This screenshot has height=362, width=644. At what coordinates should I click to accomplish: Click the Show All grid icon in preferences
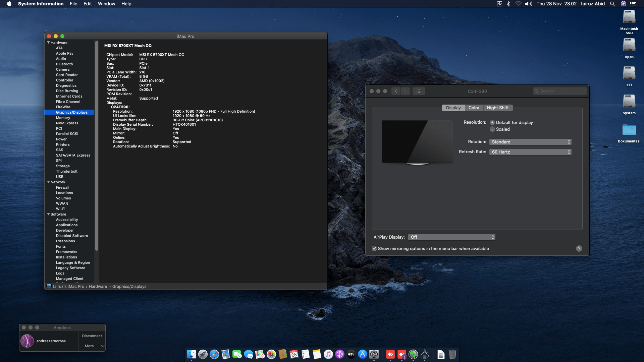(x=419, y=91)
